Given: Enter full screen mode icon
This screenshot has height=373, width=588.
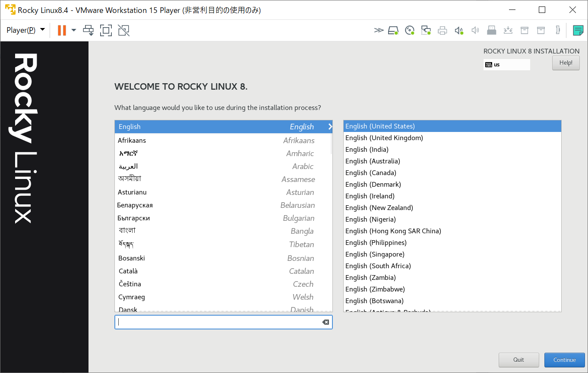Looking at the screenshot, I should click(106, 30).
